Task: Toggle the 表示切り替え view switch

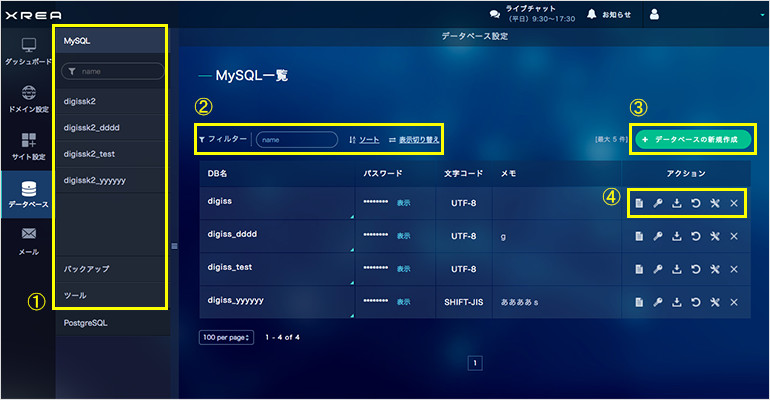Action: [x=412, y=140]
